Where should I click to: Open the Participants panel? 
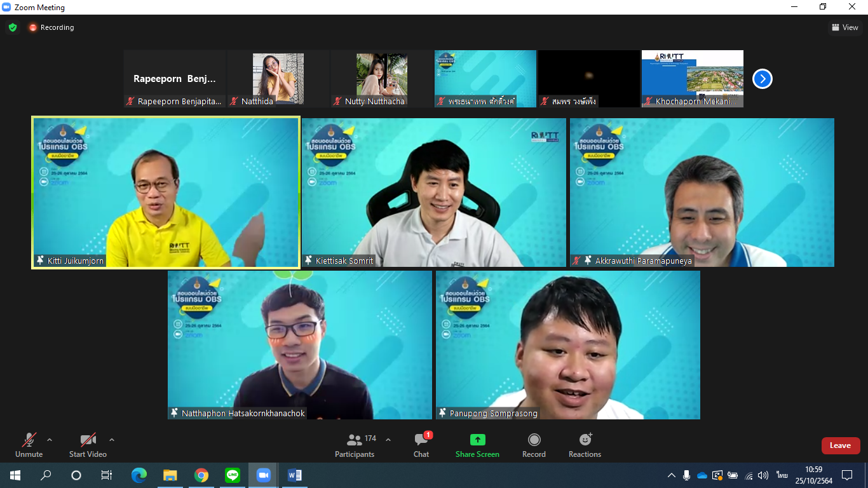point(355,445)
